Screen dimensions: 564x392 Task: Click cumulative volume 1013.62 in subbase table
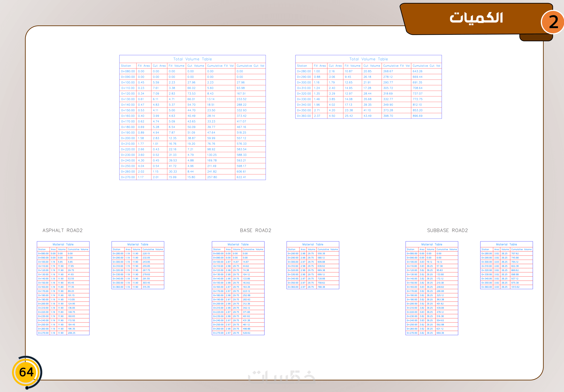[515, 287]
